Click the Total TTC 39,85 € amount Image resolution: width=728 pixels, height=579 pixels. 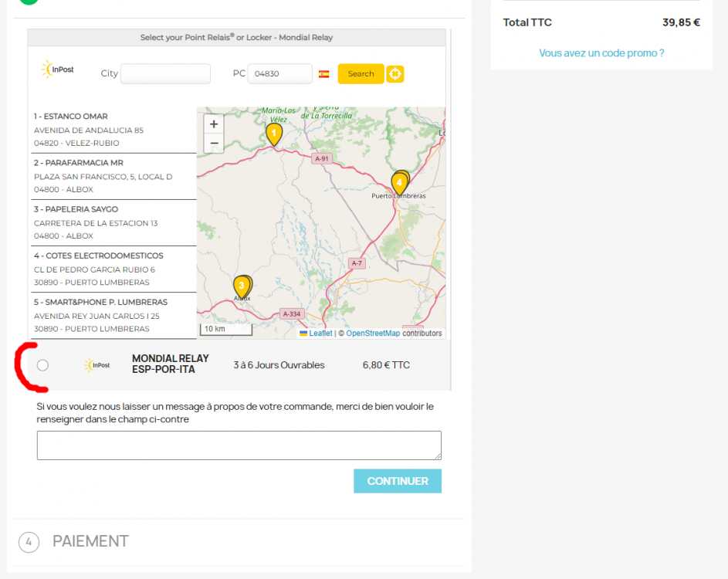pos(681,22)
